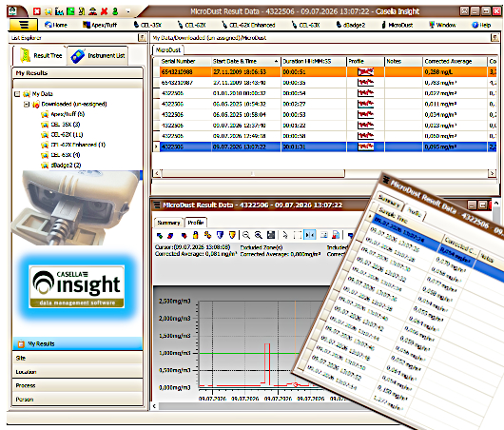Click the red X box icon in title toolbar
This screenshot has height=430, width=504.
37,11
